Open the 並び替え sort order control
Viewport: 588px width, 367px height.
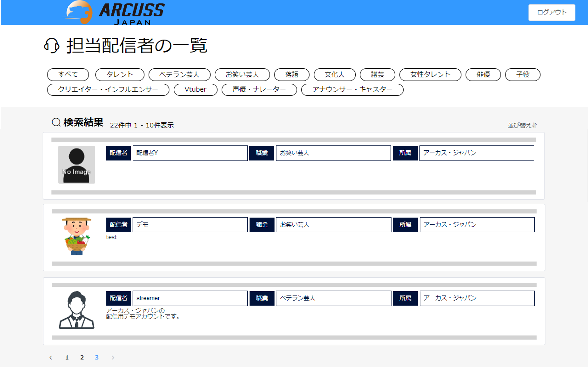click(522, 125)
